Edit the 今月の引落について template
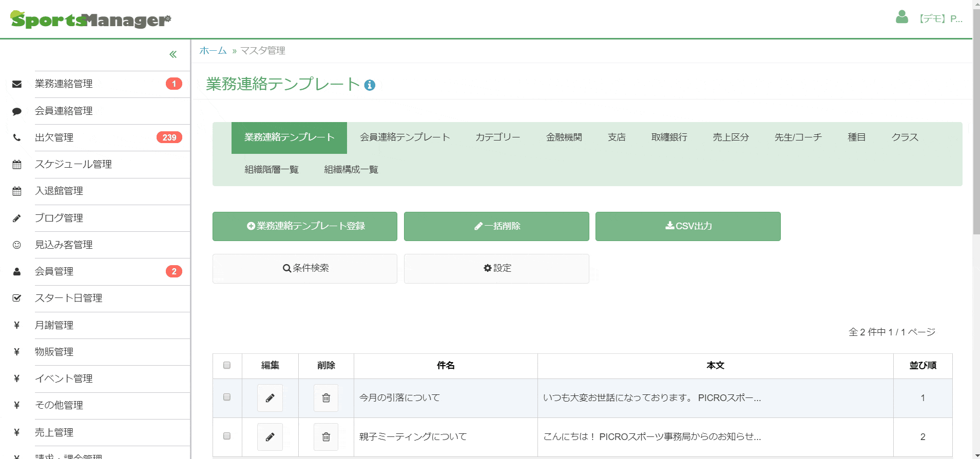The width and height of the screenshot is (980, 459). pyautogui.click(x=270, y=398)
